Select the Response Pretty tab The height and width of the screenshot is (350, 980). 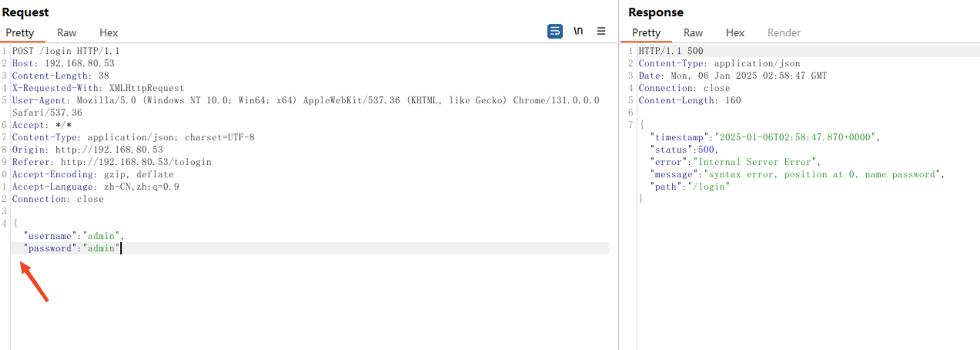[x=646, y=32]
